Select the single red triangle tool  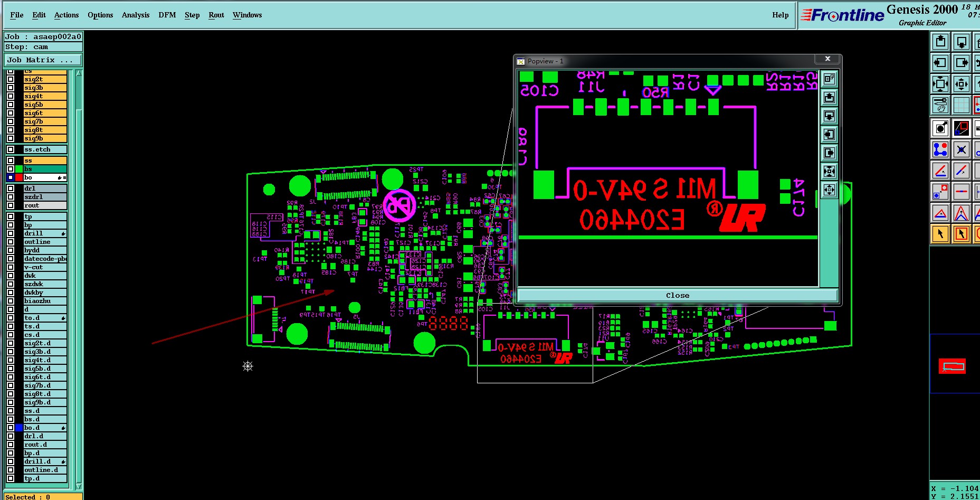(940, 213)
